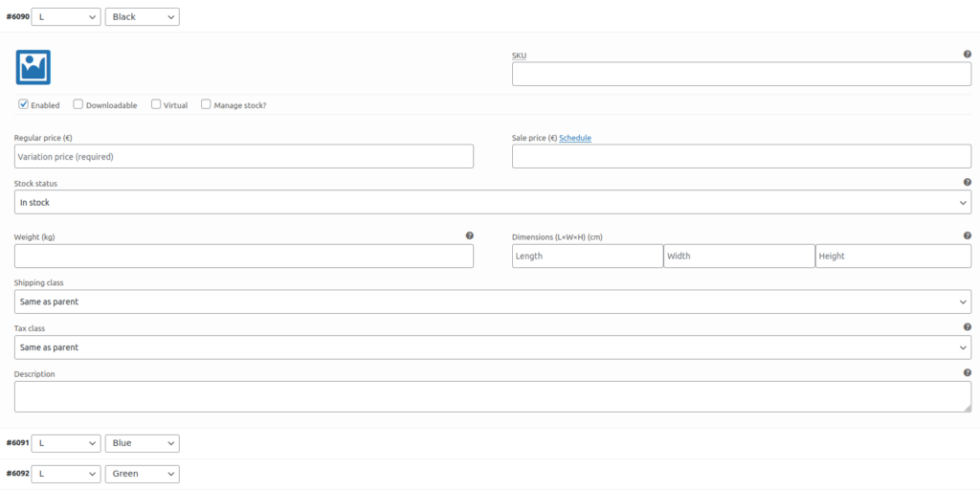This screenshot has height=491, width=980.
Task: Click the Schedule link for sale price
Action: click(575, 138)
